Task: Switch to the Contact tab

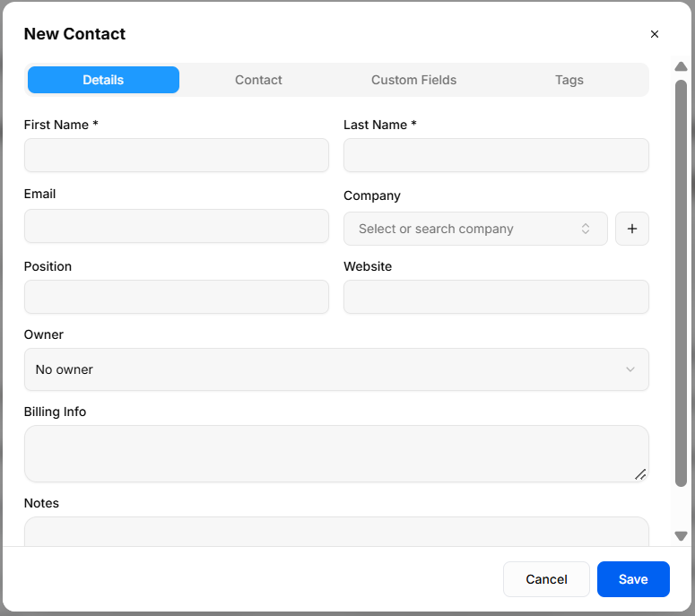Action: 258,80
